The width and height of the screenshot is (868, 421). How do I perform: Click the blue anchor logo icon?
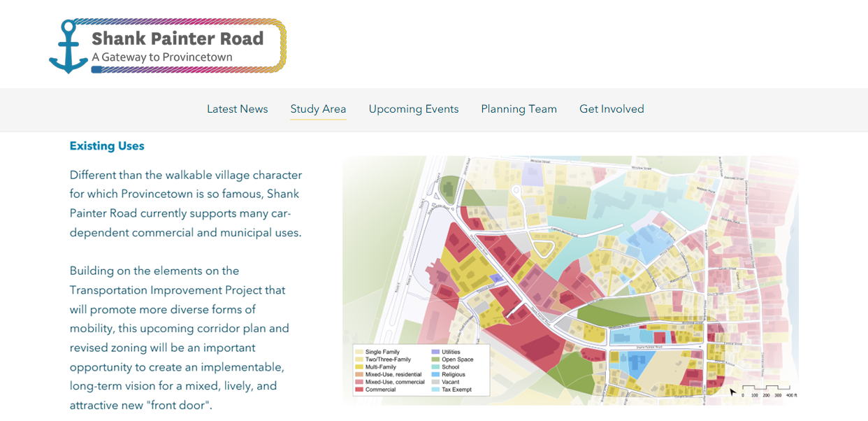pyautogui.click(x=68, y=47)
